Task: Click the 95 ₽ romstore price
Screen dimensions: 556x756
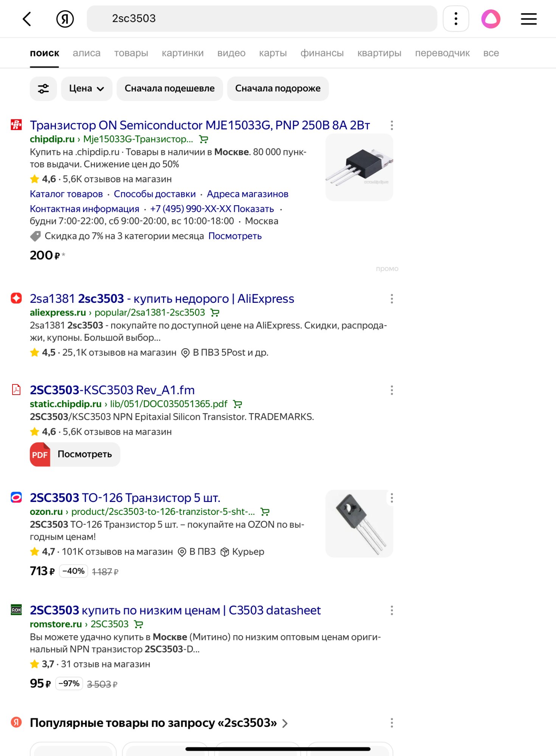Action: (x=40, y=683)
